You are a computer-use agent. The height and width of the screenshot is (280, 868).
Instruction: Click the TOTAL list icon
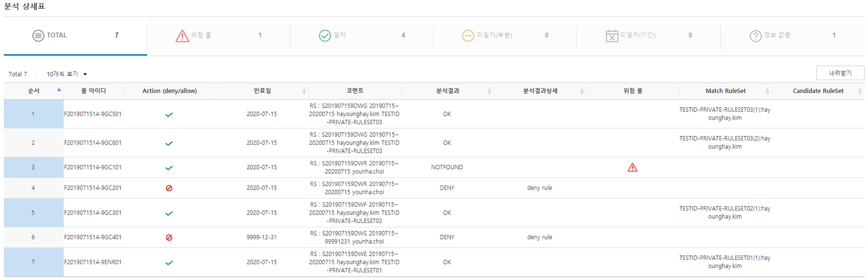coord(38,36)
